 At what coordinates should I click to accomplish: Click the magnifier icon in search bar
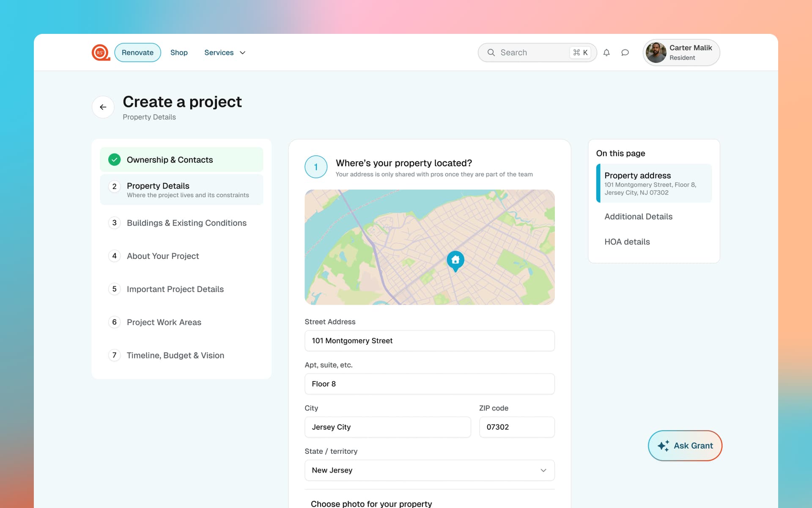pos(491,52)
